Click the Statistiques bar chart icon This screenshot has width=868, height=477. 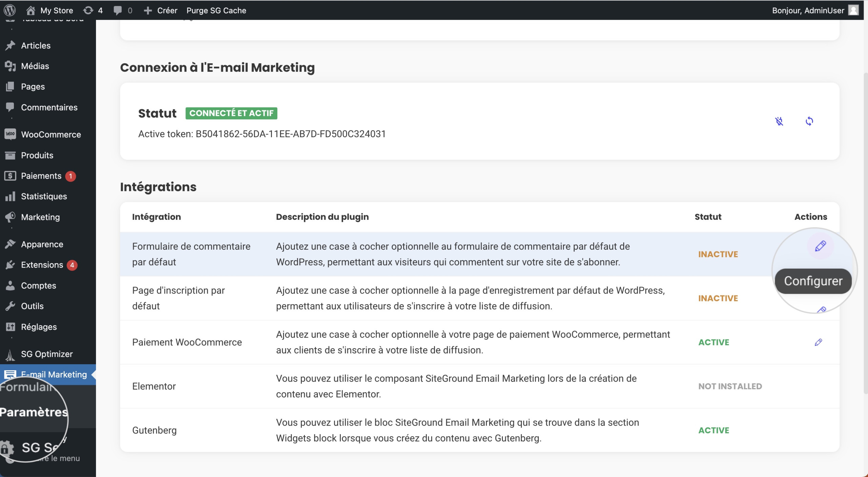pos(10,196)
